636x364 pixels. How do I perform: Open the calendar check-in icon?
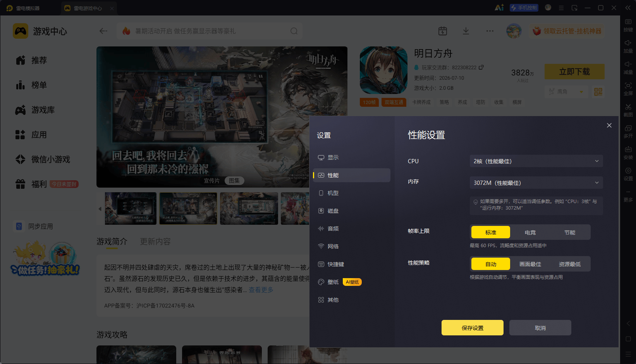coord(443,31)
